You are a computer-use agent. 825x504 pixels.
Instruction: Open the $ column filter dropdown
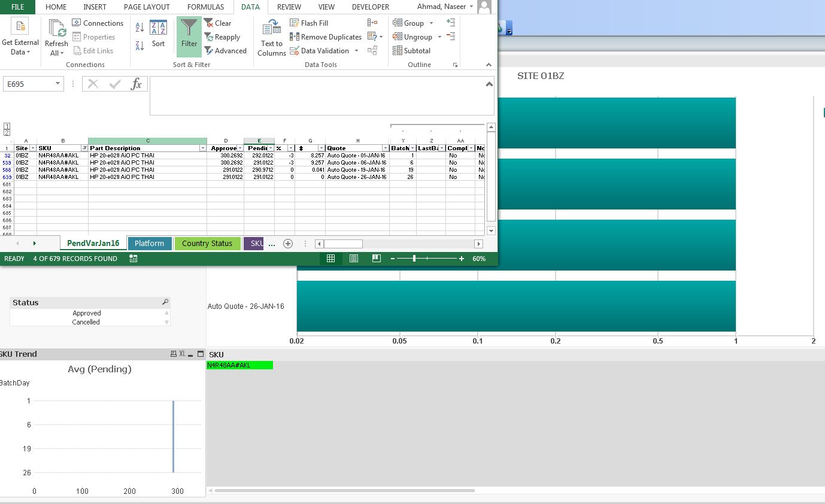click(x=321, y=148)
